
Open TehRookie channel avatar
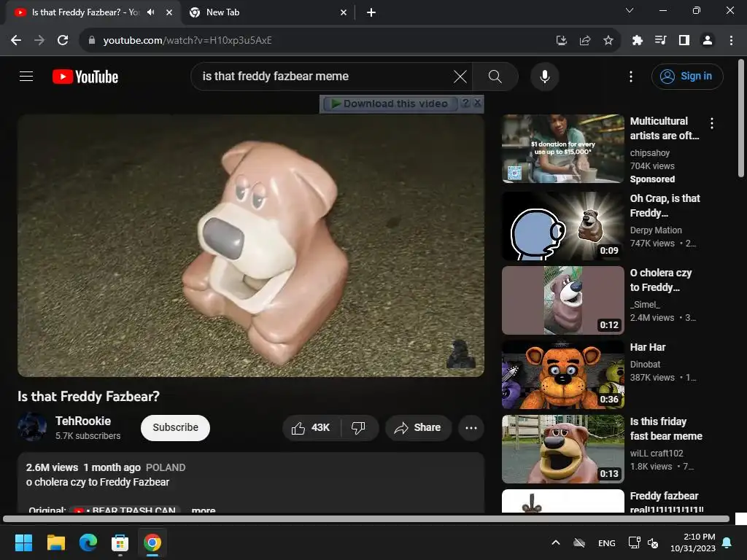[32, 427]
